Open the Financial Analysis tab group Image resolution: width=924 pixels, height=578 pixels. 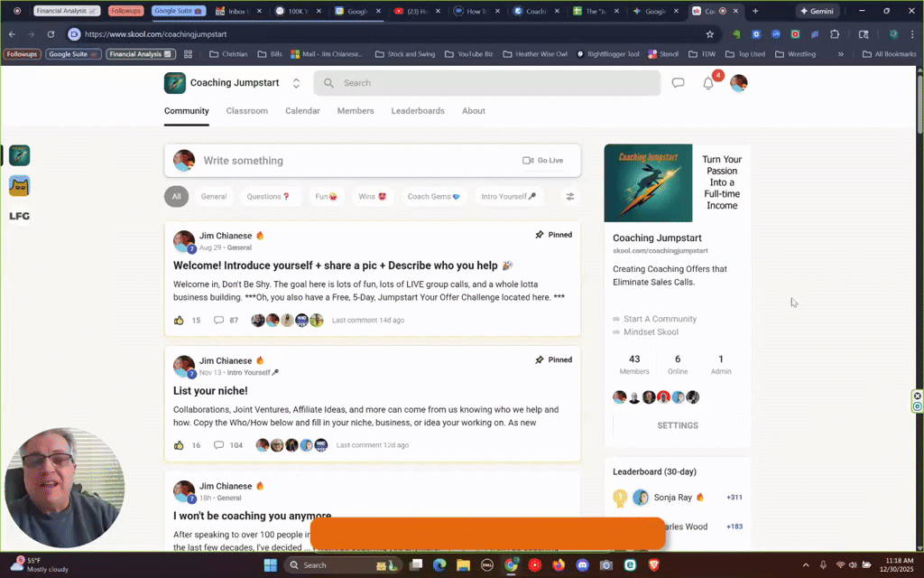pyautogui.click(x=67, y=11)
